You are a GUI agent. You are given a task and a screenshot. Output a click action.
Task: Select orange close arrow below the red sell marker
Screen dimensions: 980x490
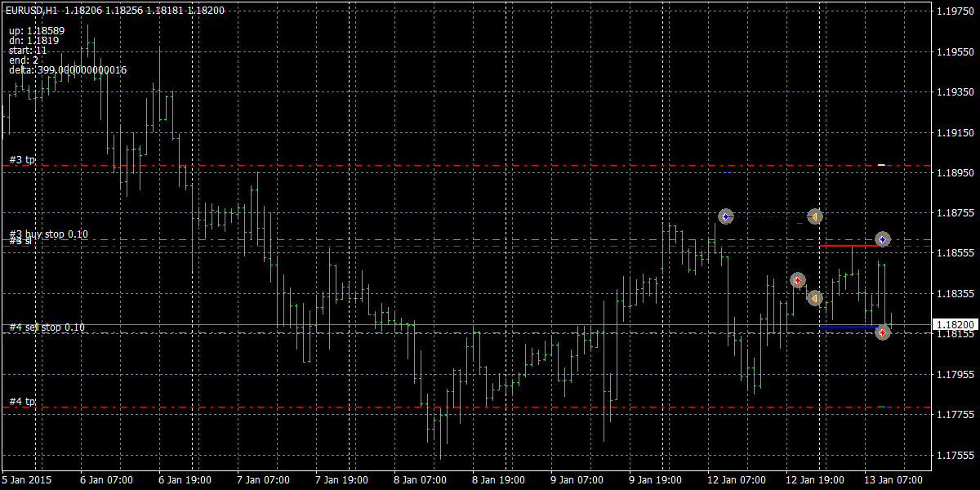click(x=814, y=298)
